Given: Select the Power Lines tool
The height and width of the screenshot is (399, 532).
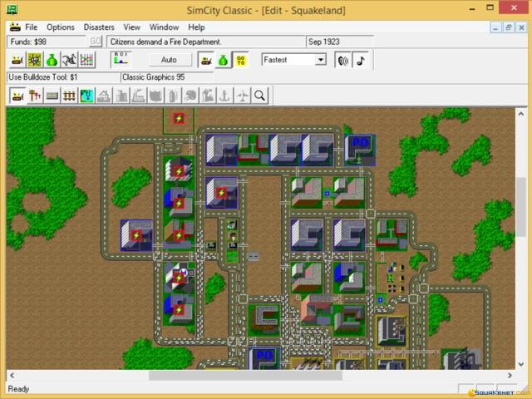Looking at the screenshot, I should tap(35, 96).
